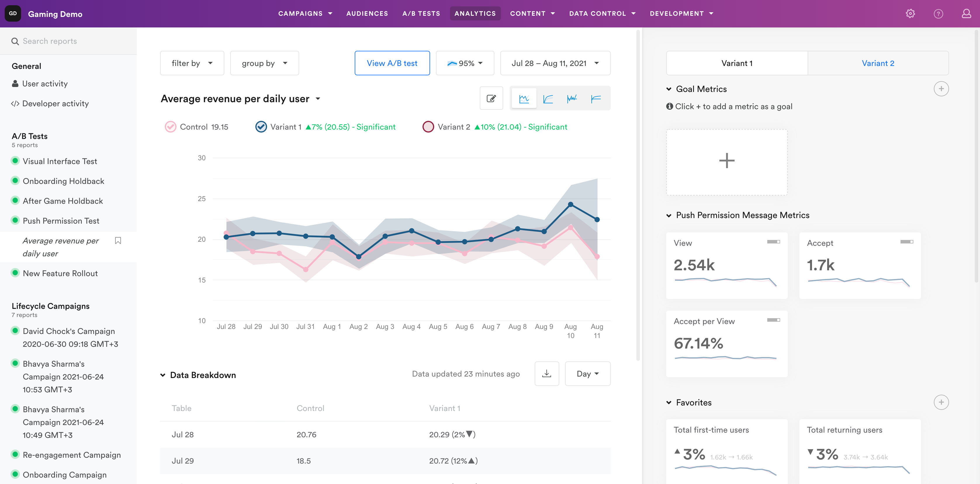The image size is (980, 484).
Task: Select the cumulative curve chart view icon
Action: (x=548, y=99)
